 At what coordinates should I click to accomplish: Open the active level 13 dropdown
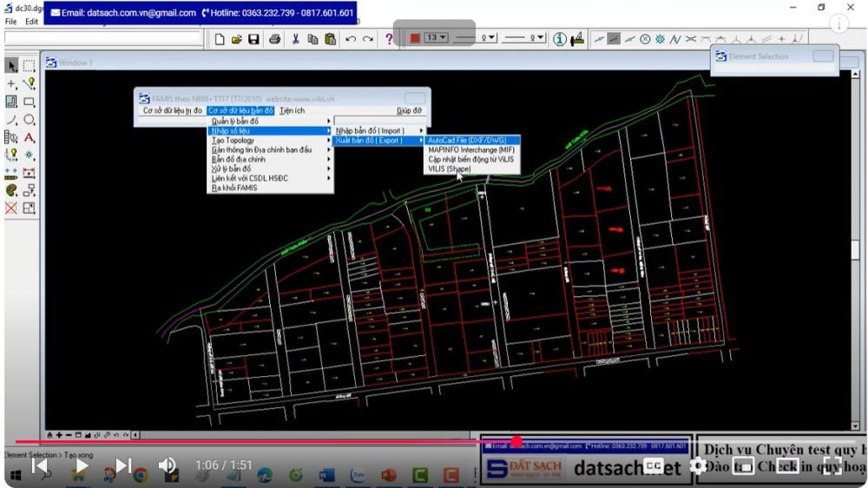(436, 38)
